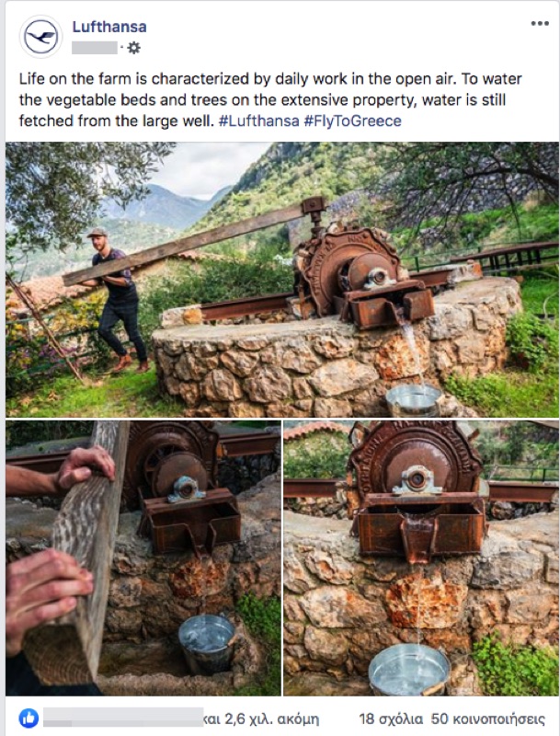Click the man in cap in top photo

click(x=115, y=300)
